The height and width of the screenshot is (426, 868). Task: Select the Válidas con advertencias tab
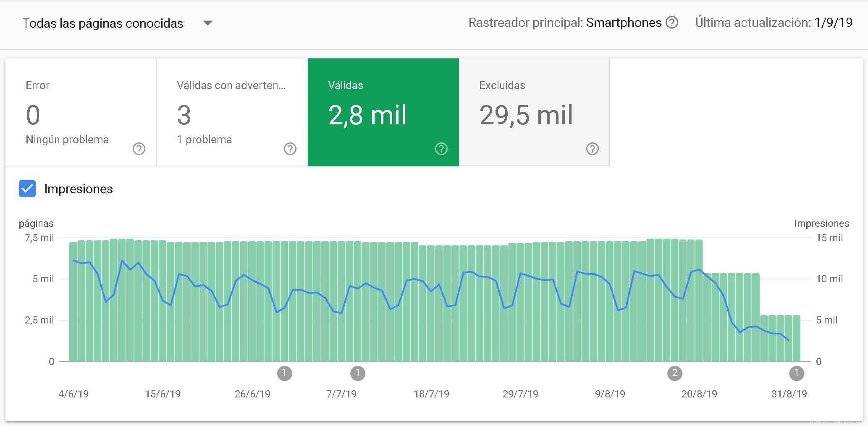click(x=232, y=112)
